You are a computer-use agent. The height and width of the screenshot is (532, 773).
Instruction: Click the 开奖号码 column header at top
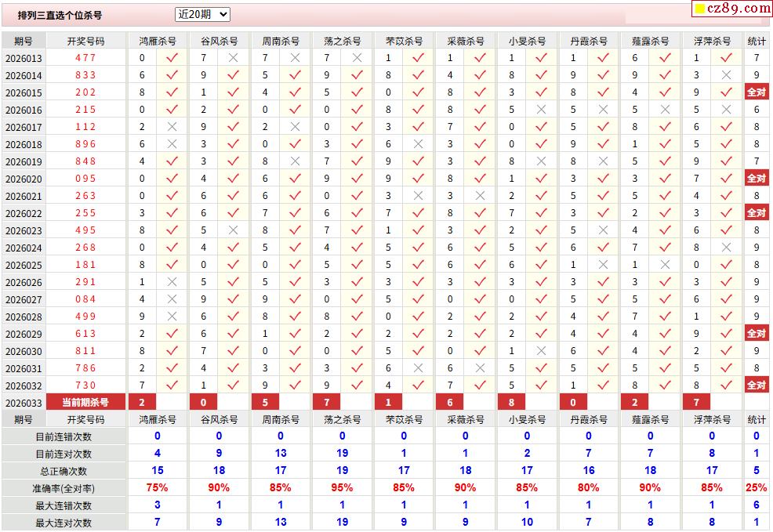point(86,41)
